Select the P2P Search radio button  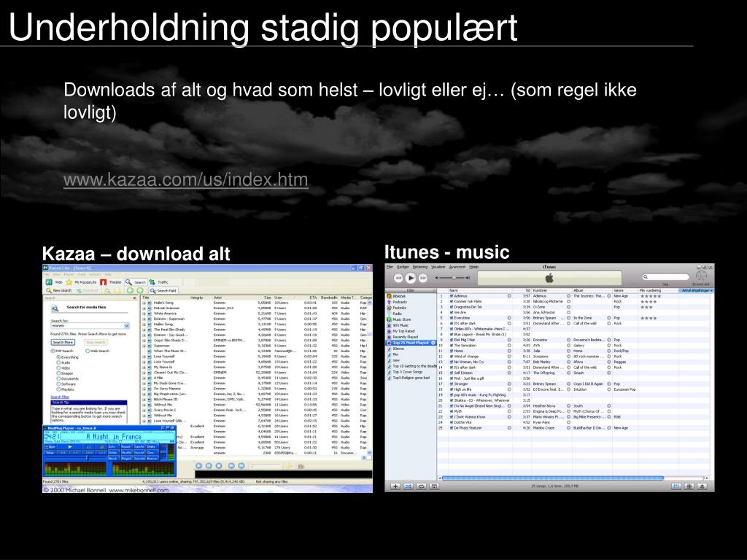pyautogui.click(x=53, y=351)
